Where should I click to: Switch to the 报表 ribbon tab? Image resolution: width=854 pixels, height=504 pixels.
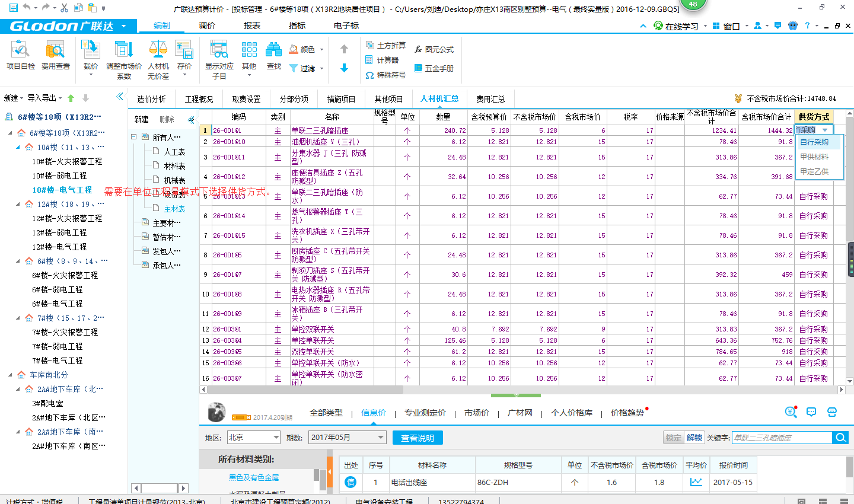[x=252, y=25]
